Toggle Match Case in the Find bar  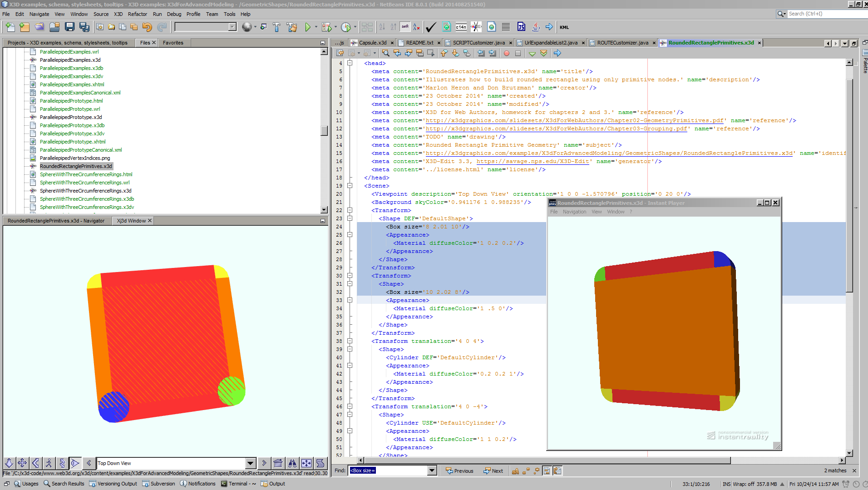(x=515, y=471)
